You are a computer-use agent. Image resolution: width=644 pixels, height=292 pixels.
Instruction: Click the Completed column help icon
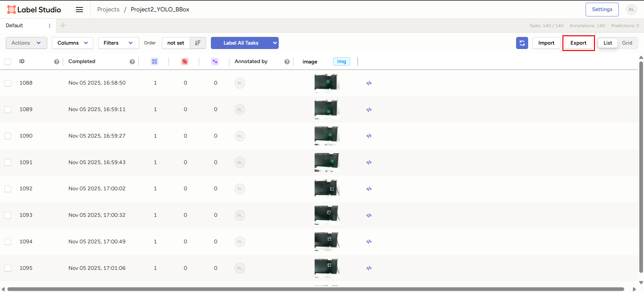click(132, 62)
